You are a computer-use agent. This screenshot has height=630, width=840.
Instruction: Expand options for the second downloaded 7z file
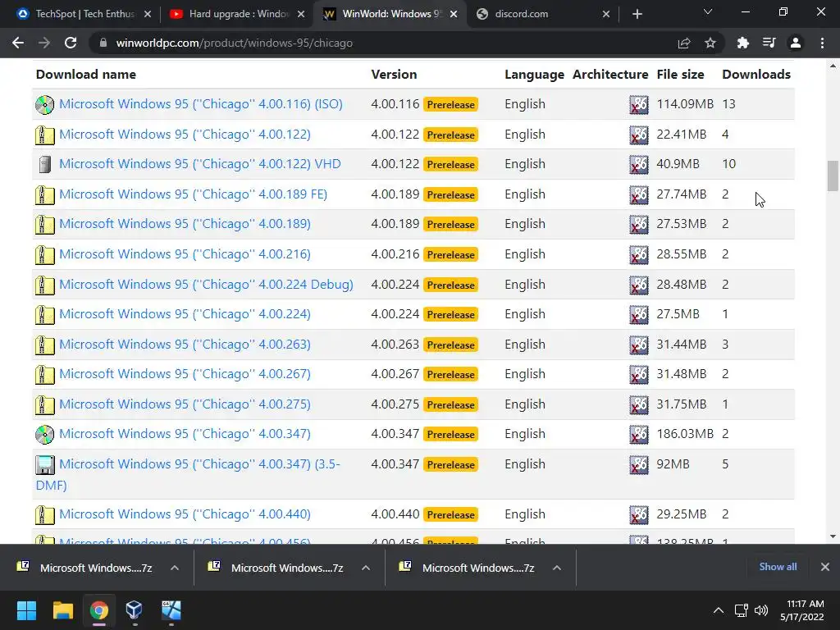366,568
